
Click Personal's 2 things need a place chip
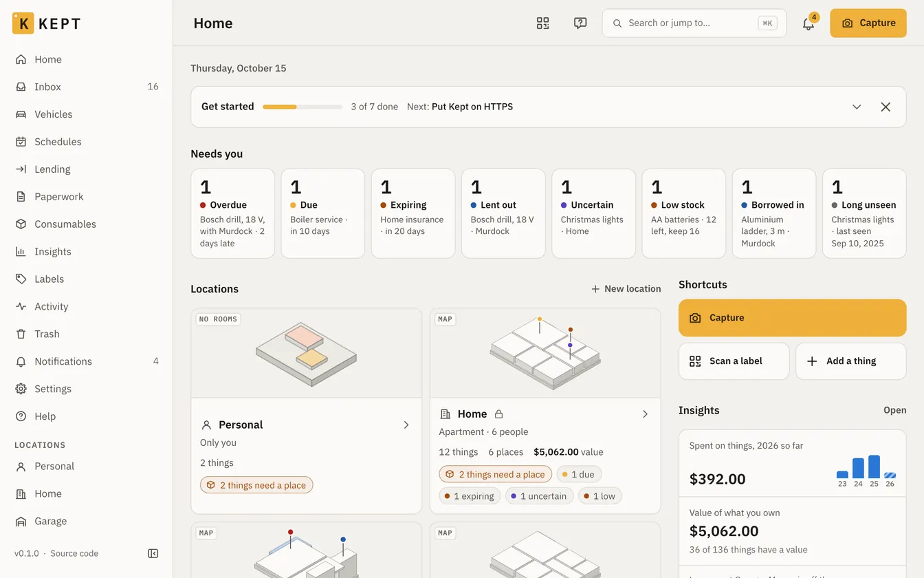[256, 485]
